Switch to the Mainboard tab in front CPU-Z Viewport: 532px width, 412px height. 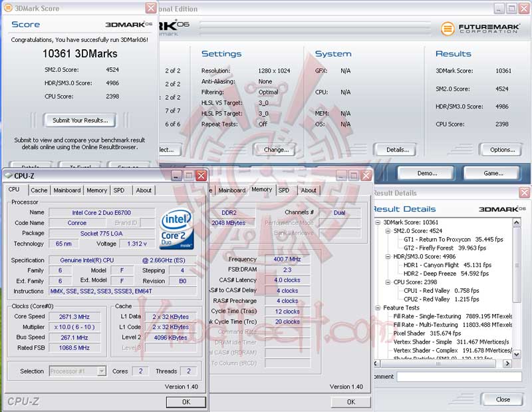click(67, 190)
